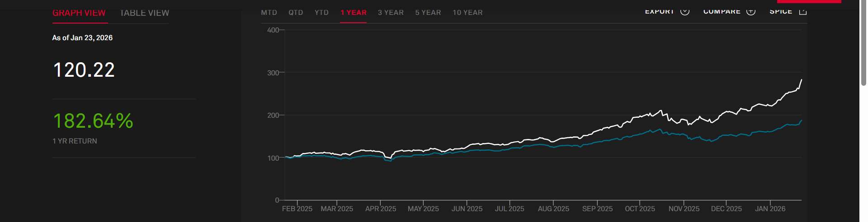Open the SPICE link
The height and width of the screenshot is (222, 868).
coord(781,11)
